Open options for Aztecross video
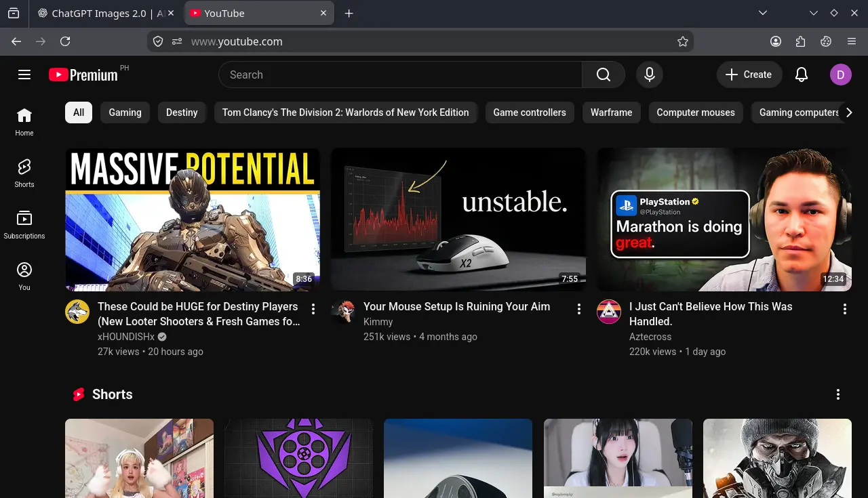 coord(845,309)
